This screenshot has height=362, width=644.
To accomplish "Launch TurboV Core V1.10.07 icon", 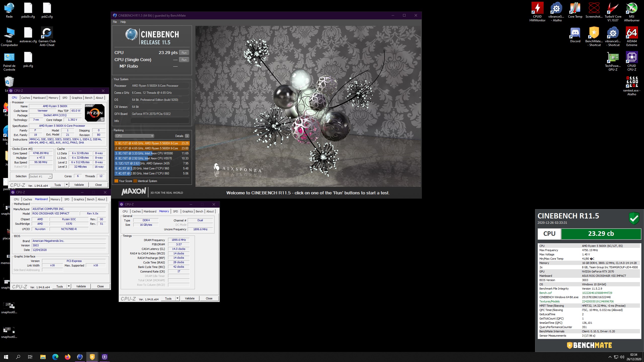I will click(x=613, y=12).
